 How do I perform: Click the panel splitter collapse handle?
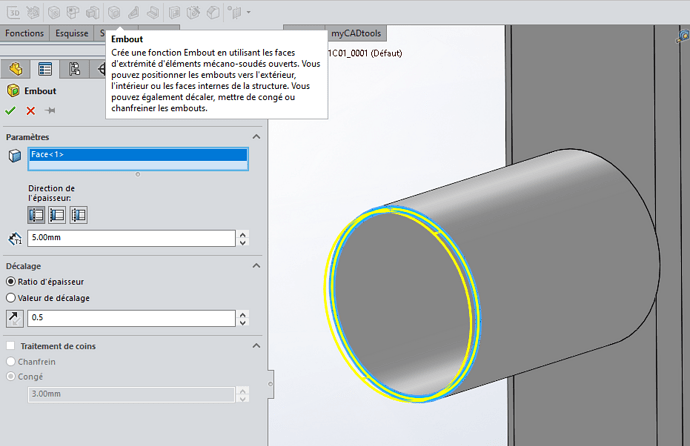pos(271,384)
